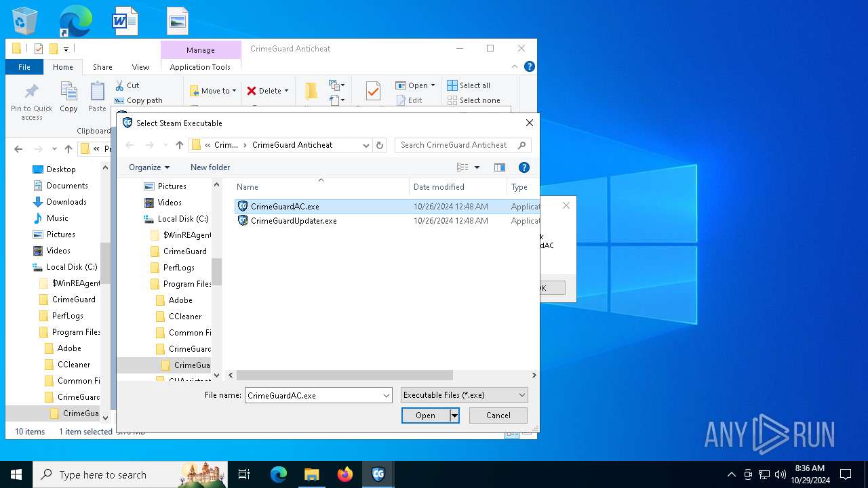Screen dimensions: 868x488
Task: Click Delete in Explorer ribbon
Action: (267, 90)
